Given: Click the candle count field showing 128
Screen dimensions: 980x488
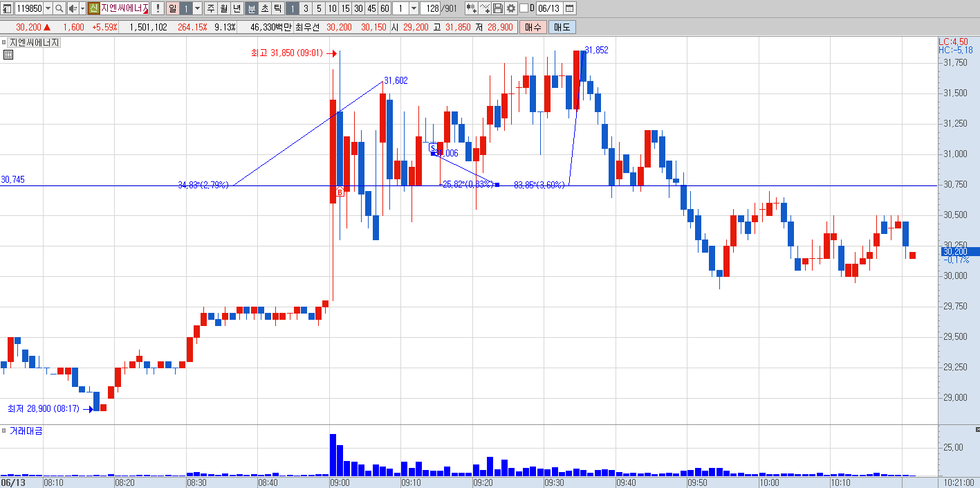Looking at the screenshot, I should [x=429, y=8].
